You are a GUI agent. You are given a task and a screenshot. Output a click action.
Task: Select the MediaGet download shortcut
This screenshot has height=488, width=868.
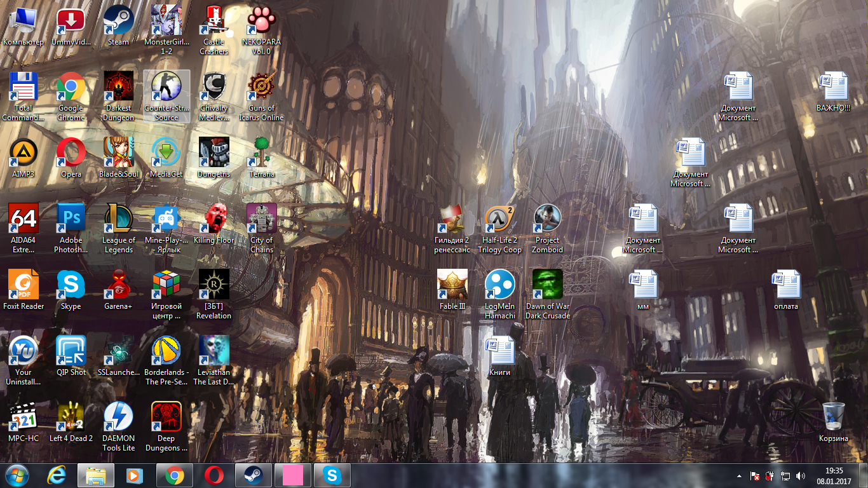click(x=166, y=159)
